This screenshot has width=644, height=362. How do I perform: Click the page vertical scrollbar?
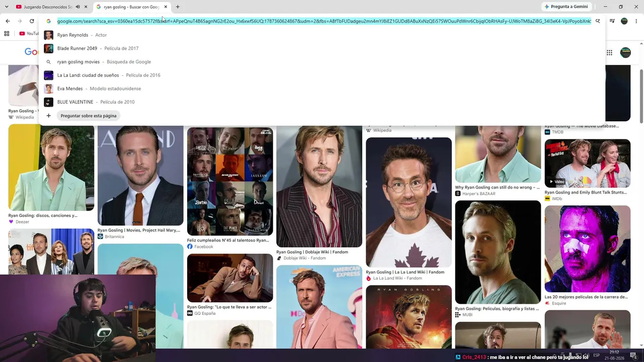pyautogui.click(x=641, y=96)
